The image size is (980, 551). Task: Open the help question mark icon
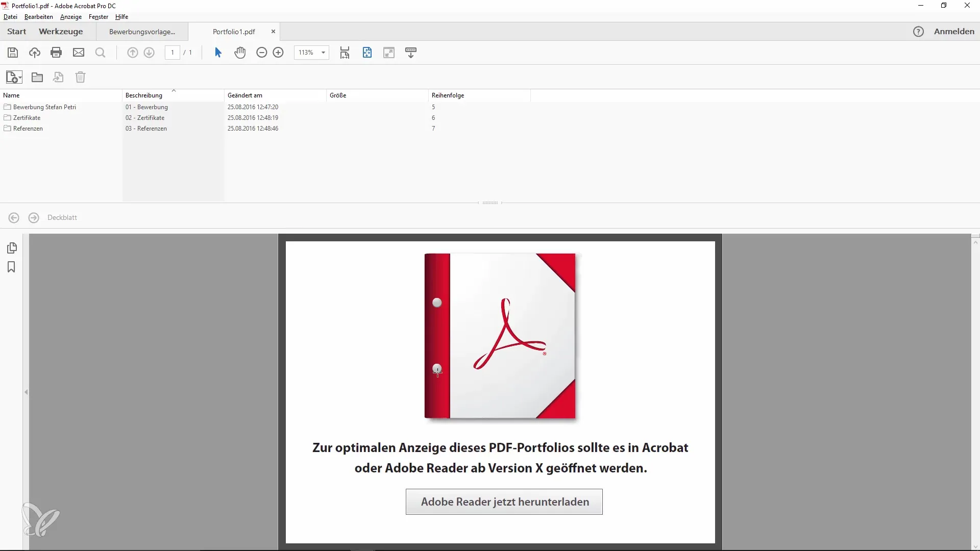[918, 32]
